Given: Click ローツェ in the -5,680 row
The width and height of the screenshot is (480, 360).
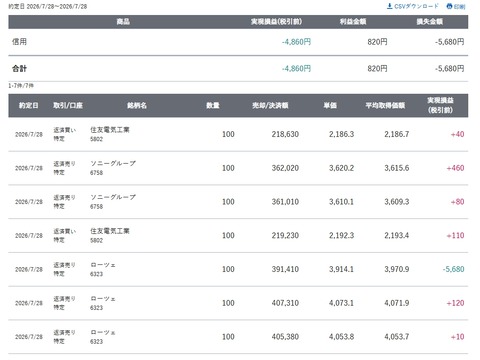Looking at the screenshot, I should click(x=103, y=265).
